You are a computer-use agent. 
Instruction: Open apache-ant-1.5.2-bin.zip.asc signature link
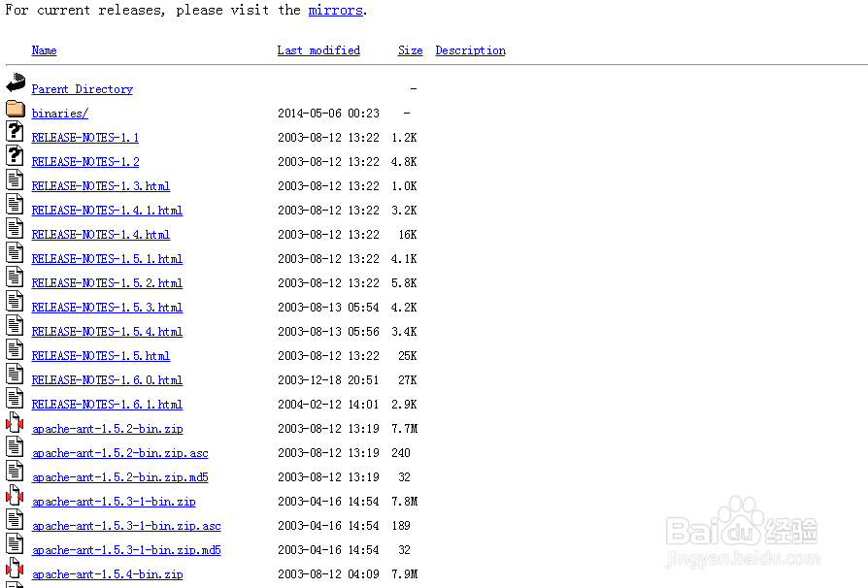coord(120,453)
